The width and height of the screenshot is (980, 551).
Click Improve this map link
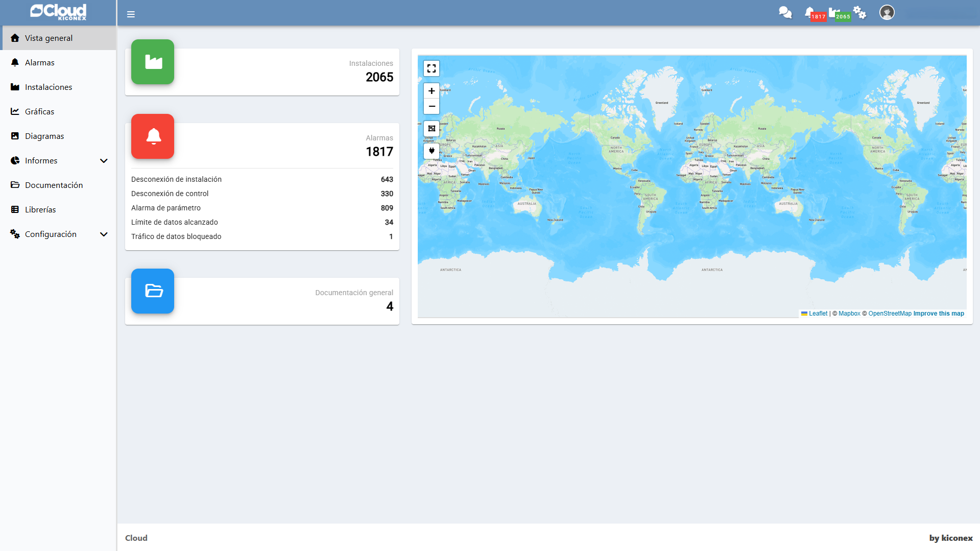pyautogui.click(x=939, y=314)
